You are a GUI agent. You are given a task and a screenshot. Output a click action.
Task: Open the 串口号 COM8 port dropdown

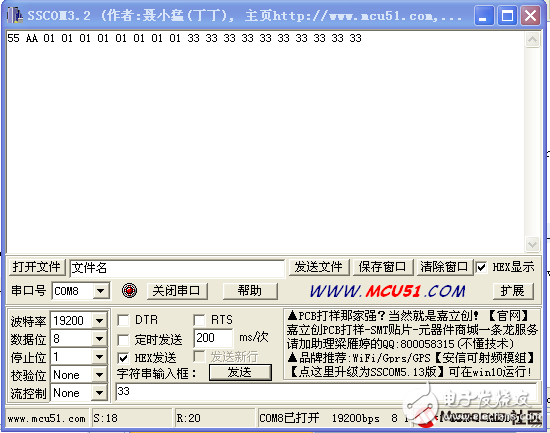click(x=101, y=291)
